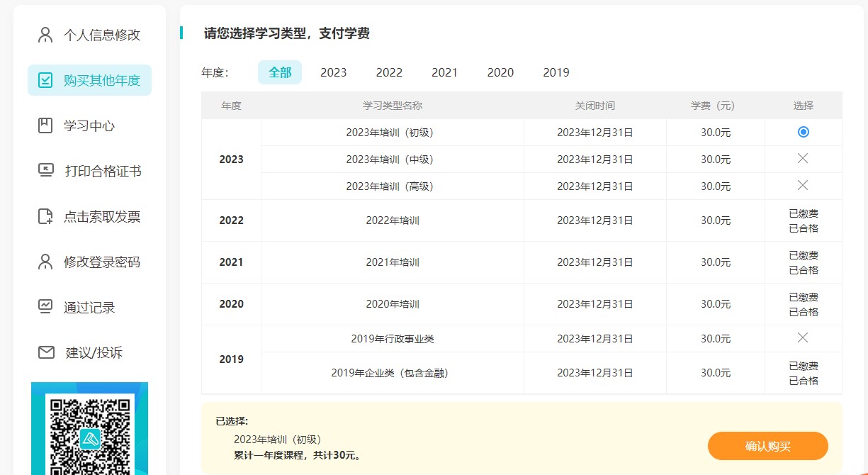The width and height of the screenshot is (868, 475).
Task: Open 建议/投诉 page
Action: tap(89, 352)
